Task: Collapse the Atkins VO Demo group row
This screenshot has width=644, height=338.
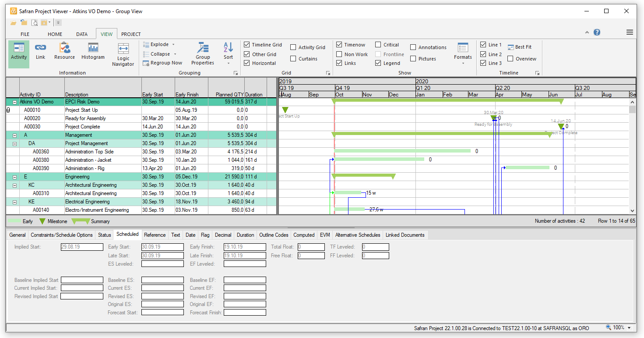Action: pyautogui.click(x=15, y=102)
